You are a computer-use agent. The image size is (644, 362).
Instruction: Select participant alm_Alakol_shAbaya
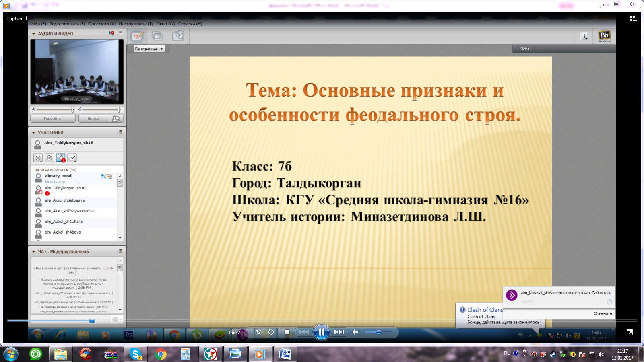(x=74, y=234)
